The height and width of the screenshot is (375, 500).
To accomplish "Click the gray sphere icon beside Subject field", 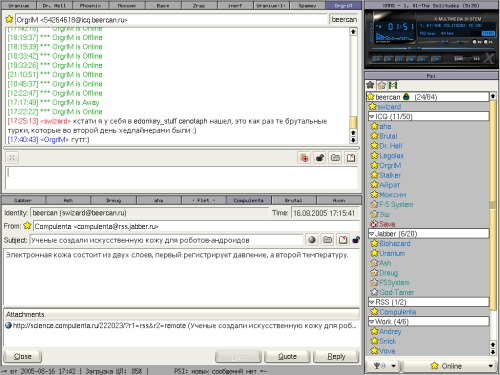I will coord(312,240).
